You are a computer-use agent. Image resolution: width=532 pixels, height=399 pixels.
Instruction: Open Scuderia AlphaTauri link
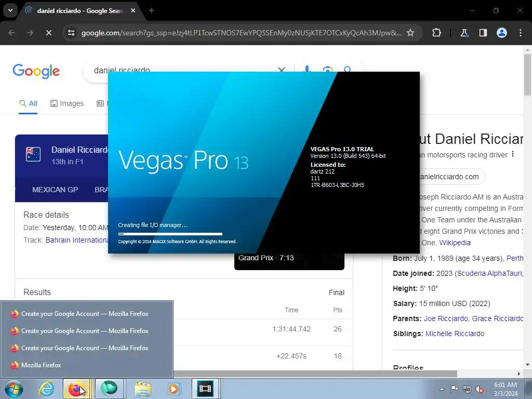point(489,273)
